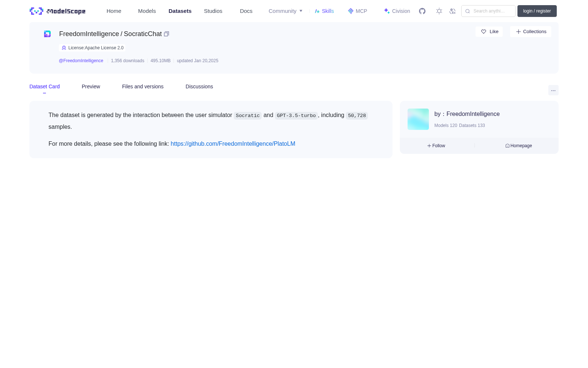Image resolution: width=588 pixels, height=368 pixels.
Task: Click the FreedomIntelligence gradient avatar thumbnail
Action: (418, 119)
